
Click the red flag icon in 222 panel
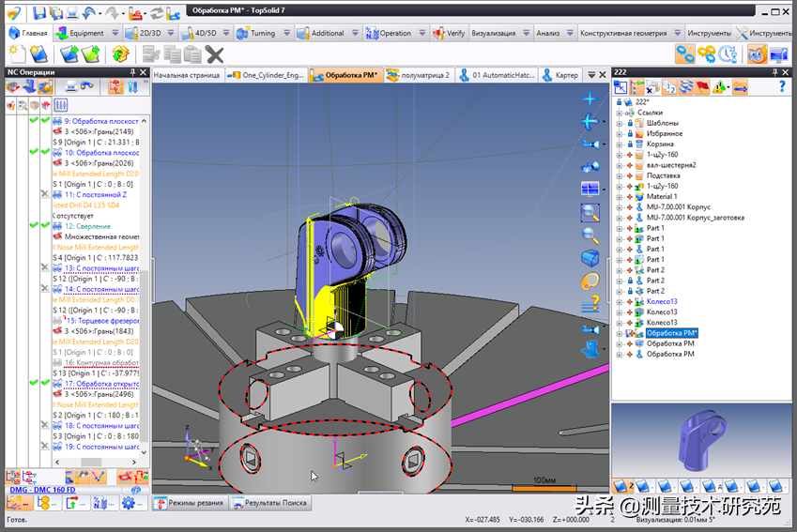point(702,87)
